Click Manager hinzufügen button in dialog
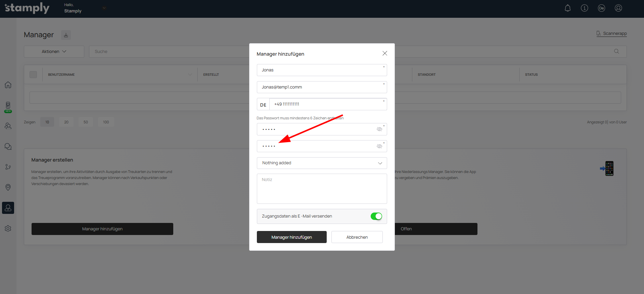Image resolution: width=644 pixels, height=294 pixels. pyautogui.click(x=291, y=237)
